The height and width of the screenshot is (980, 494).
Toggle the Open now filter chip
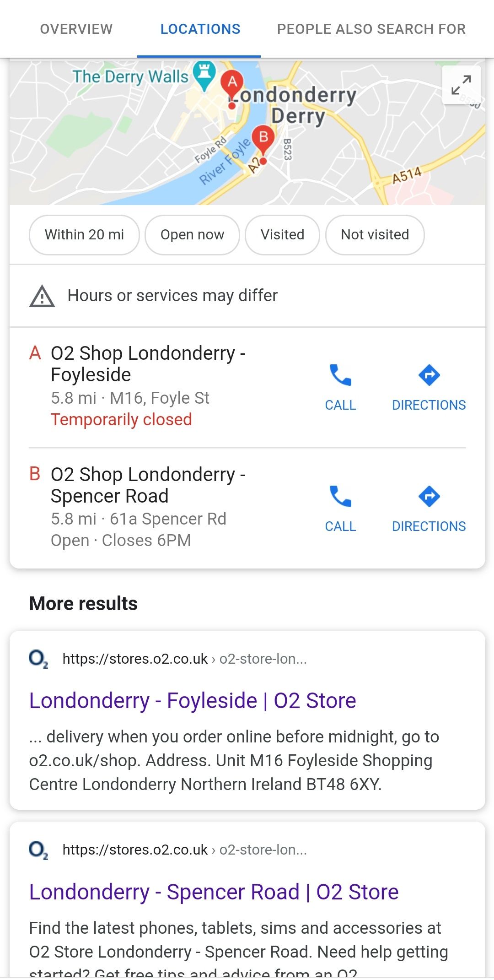pos(192,235)
